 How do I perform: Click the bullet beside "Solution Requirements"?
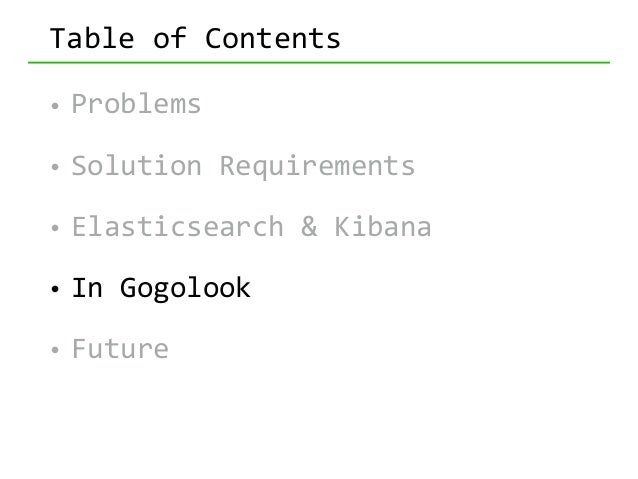pos(56,168)
